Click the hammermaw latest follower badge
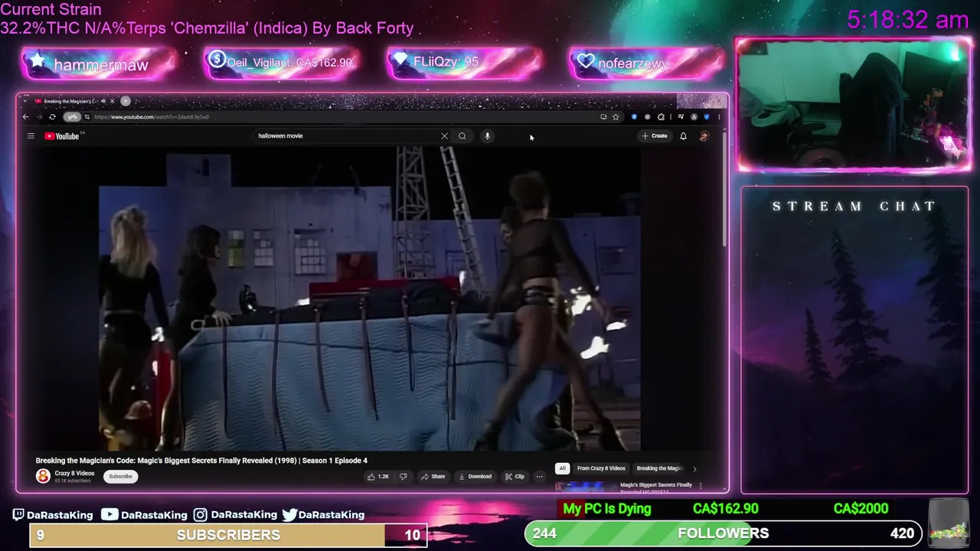The height and width of the screenshot is (551, 980). point(100,64)
